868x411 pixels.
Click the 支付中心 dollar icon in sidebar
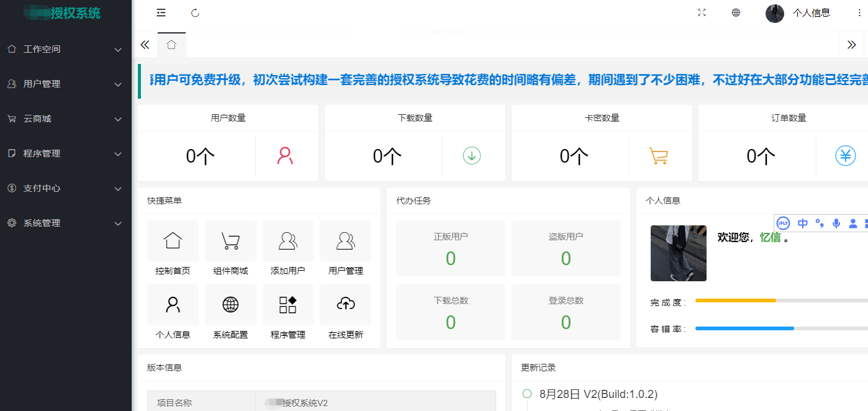click(x=11, y=188)
